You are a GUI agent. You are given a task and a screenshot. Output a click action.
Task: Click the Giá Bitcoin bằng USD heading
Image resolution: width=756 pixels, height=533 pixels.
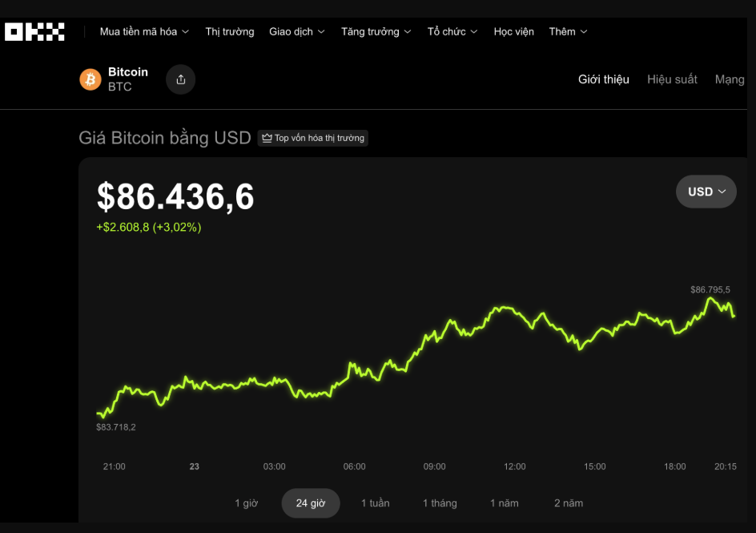165,138
